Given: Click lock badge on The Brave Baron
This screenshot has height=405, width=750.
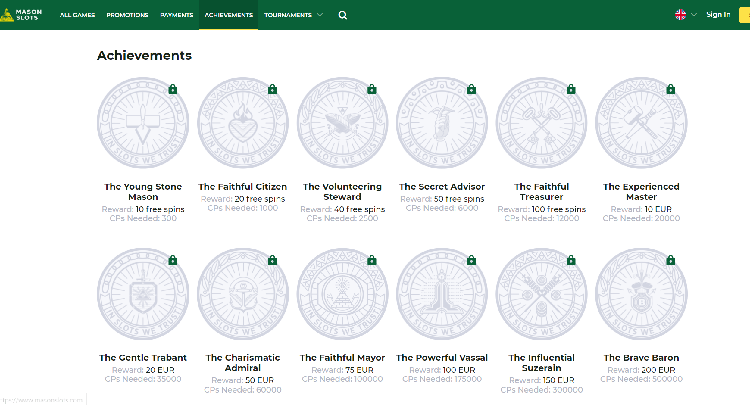Looking at the screenshot, I should (669, 260).
